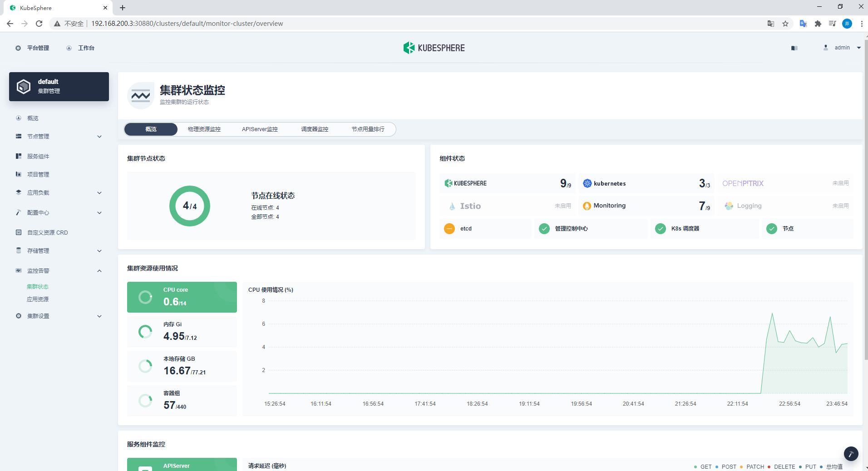Click the 4/4 node status ring
The width and height of the screenshot is (868, 471).
coord(190,206)
